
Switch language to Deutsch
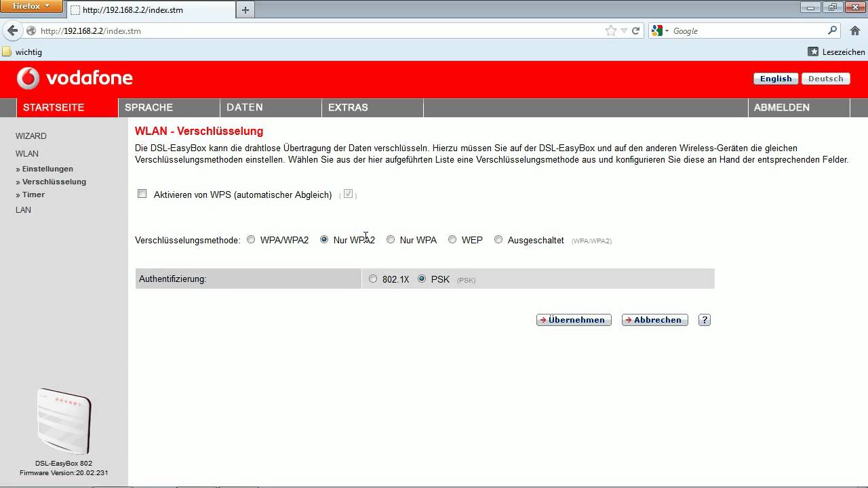[825, 79]
